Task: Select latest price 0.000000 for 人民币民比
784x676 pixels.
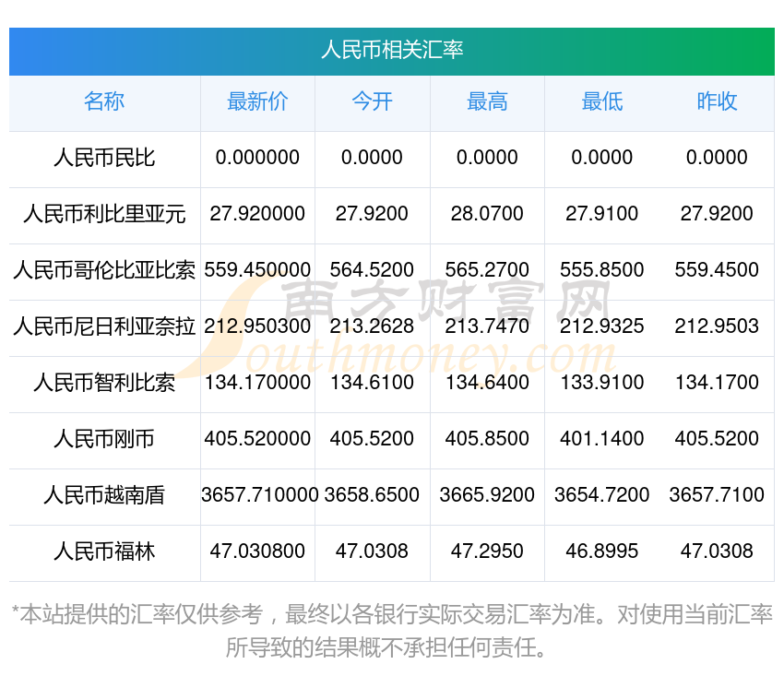Action: click(257, 158)
